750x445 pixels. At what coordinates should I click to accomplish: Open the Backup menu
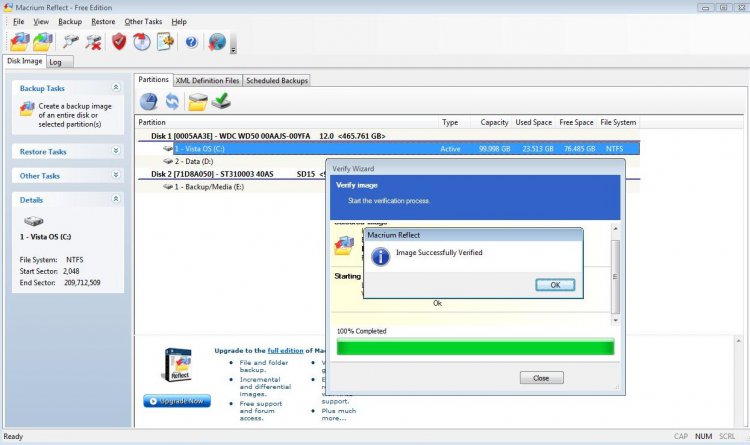[x=70, y=22]
